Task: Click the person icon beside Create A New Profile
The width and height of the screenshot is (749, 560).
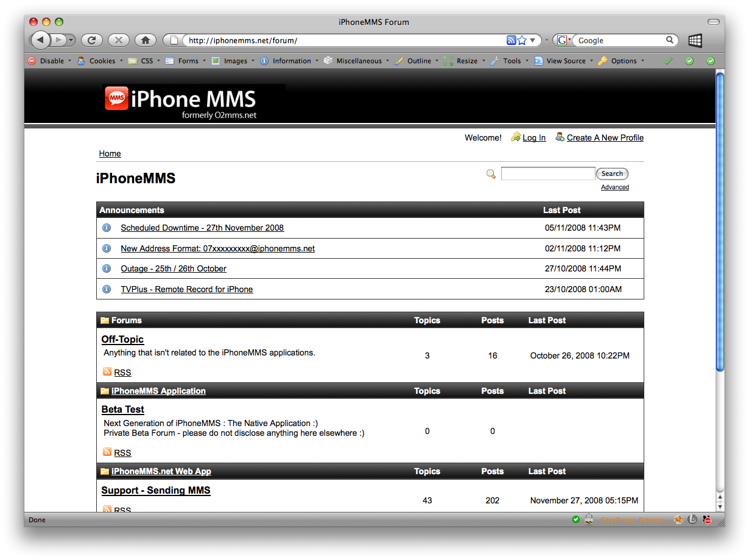Action: coord(560,137)
